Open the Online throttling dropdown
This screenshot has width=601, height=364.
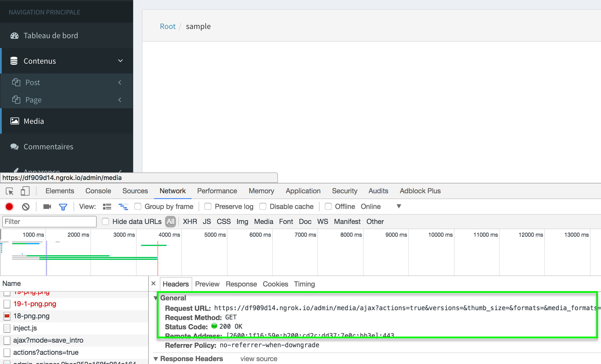point(399,206)
